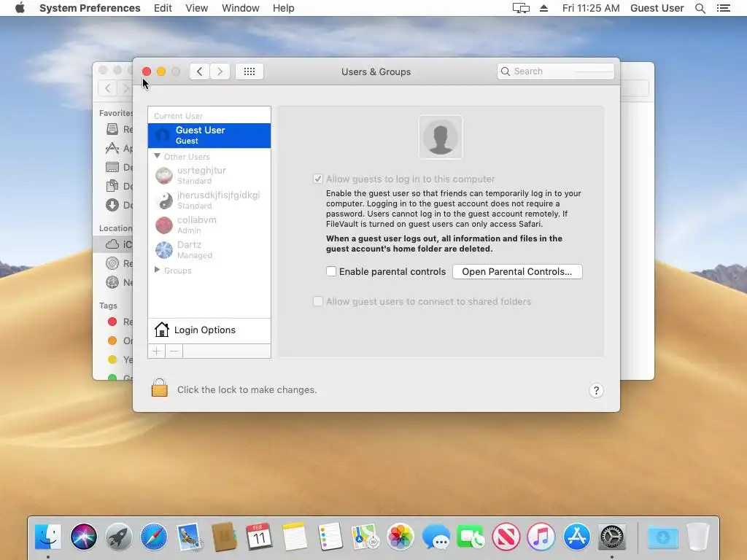Open Downloads folder in the Dock
Screen dimensions: 747x560
(662, 537)
